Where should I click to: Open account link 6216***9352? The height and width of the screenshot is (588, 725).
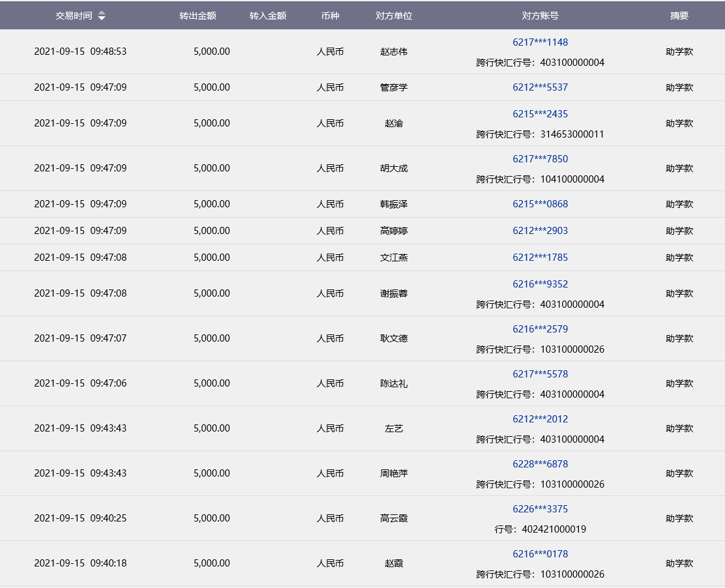click(x=540, y=284)
